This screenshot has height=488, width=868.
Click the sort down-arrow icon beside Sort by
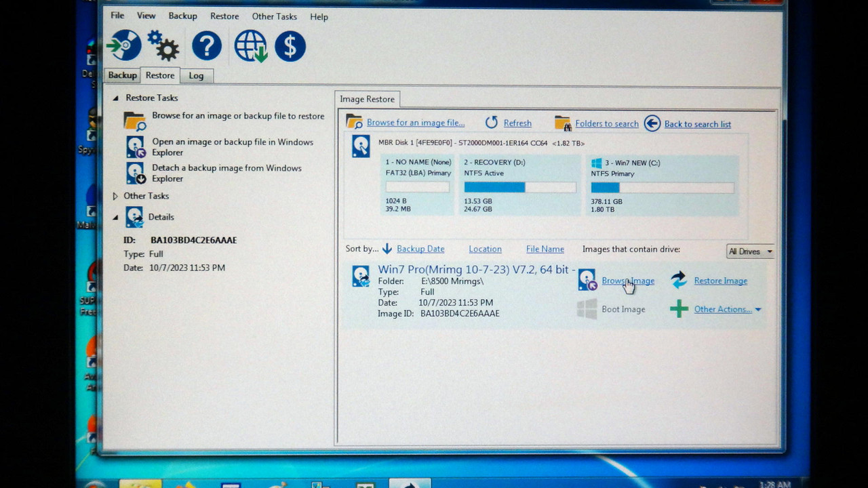pos(387,249)
